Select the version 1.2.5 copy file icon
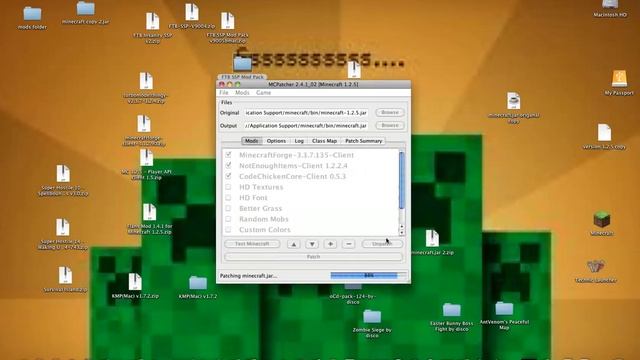640x360 pixels. [604, 133]
